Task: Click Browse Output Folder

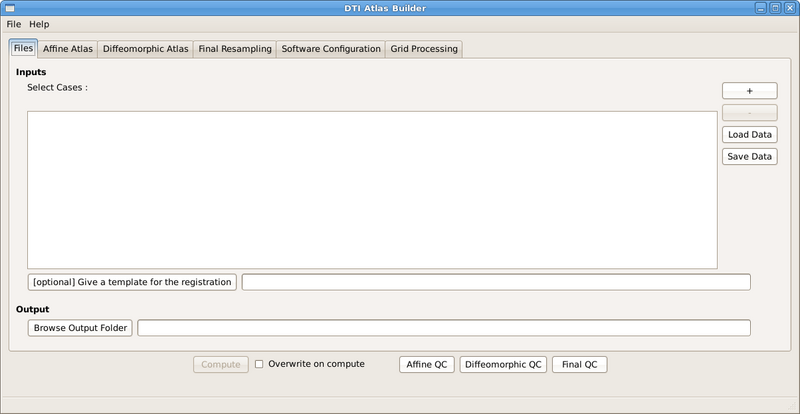Action: coord(80,328)
